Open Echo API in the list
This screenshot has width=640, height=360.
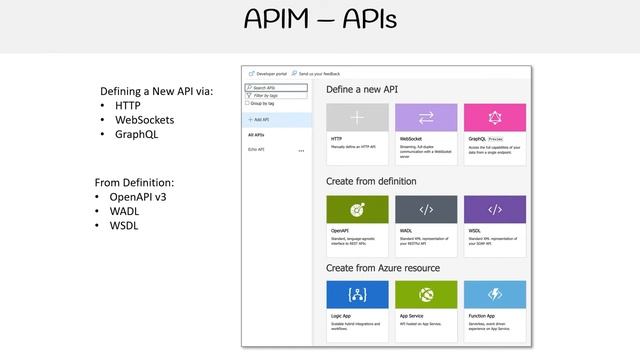click(256, 149)
